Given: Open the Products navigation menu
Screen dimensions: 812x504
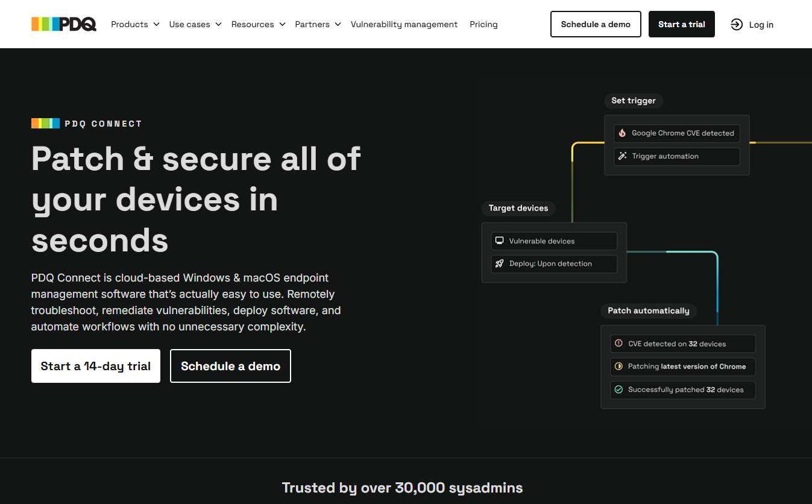Looking at the screenshot, I should 135,25.
